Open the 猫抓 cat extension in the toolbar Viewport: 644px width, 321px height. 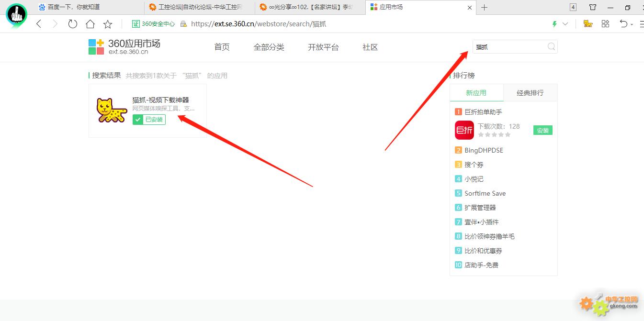click(588, 24)
